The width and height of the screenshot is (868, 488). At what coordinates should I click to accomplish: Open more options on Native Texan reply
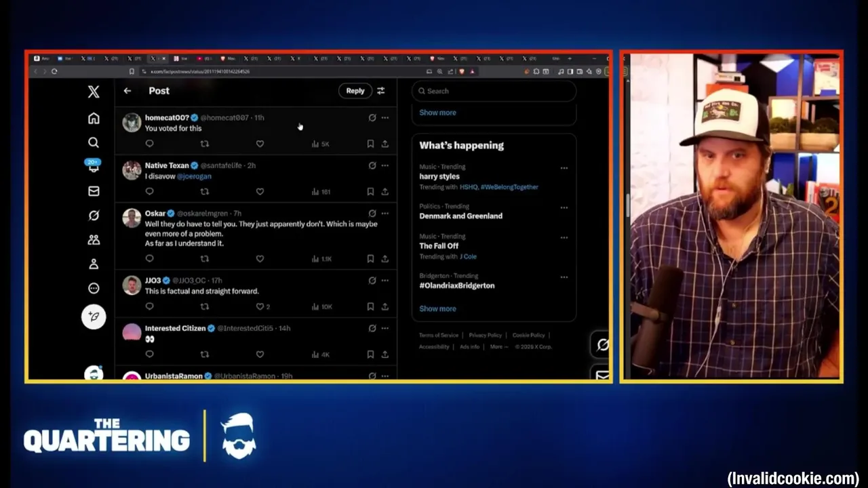click(385, 165)
